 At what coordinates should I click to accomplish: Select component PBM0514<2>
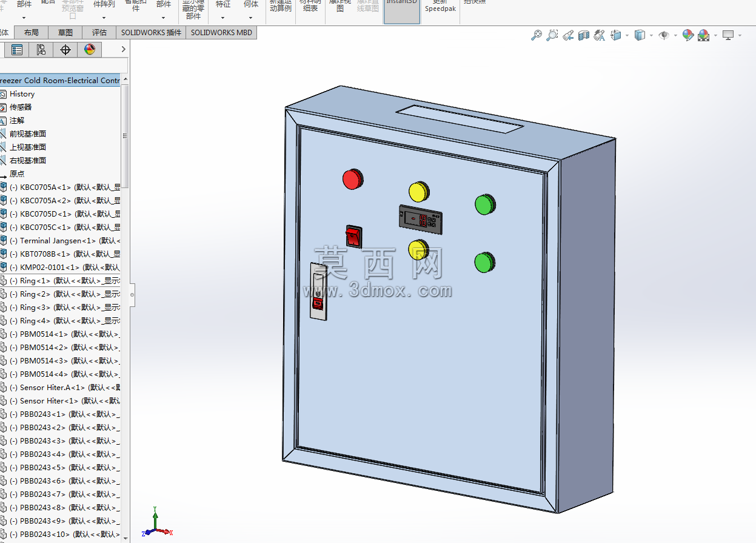(x=60, y=348)
